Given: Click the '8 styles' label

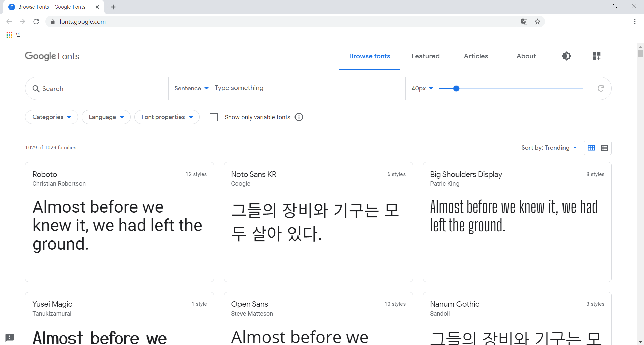Looking at the screenshot, I should (595, 174).
